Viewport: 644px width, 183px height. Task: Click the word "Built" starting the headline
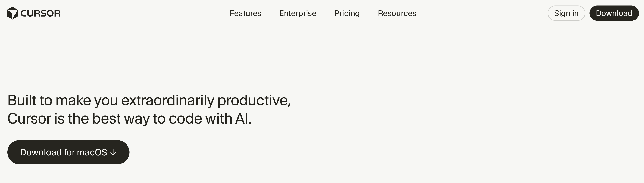click(x=22, y=101)
